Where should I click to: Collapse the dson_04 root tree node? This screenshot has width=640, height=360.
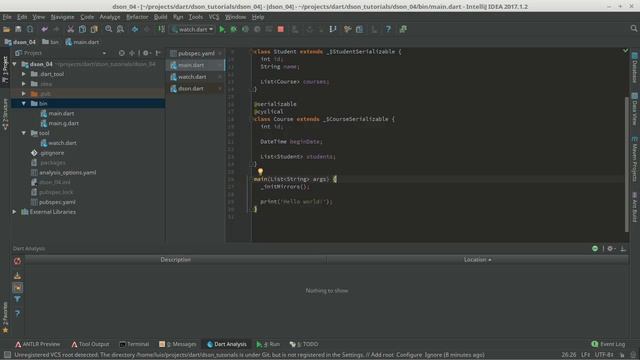pyautogui.click(x=15, y=64)
